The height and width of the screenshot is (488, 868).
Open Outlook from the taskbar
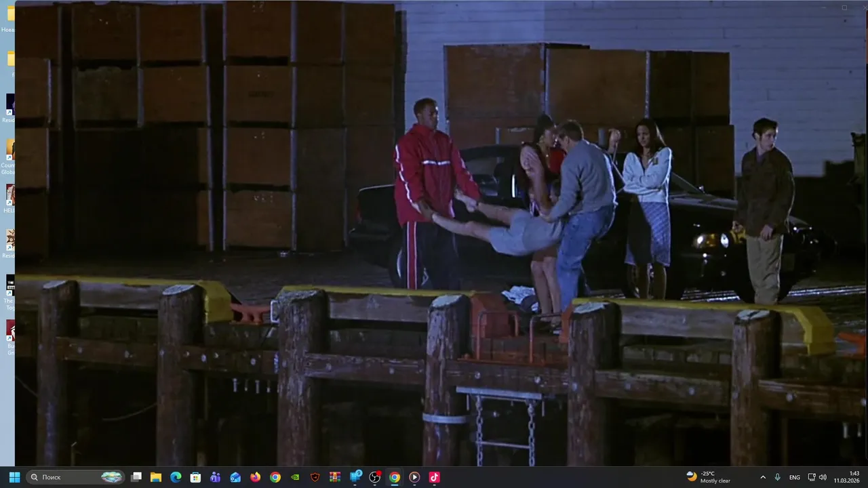coord(235,477)
